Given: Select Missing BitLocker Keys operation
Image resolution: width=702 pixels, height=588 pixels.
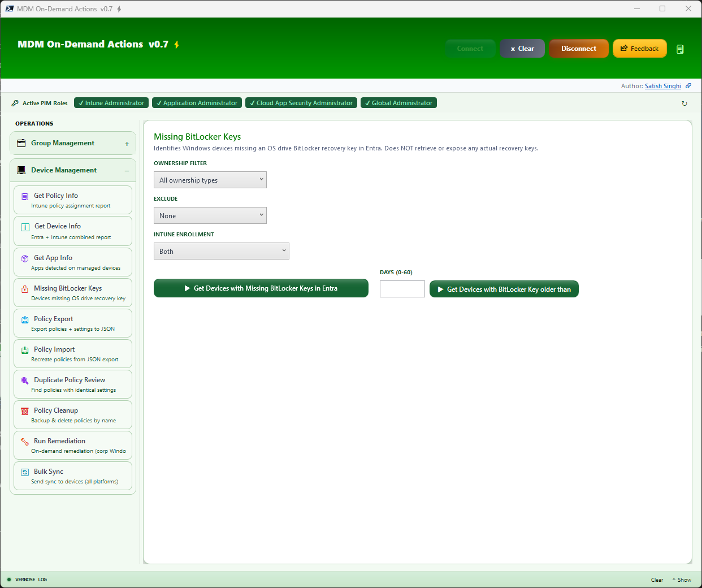Looking at the screenshot, I should [x=73, y=293].
